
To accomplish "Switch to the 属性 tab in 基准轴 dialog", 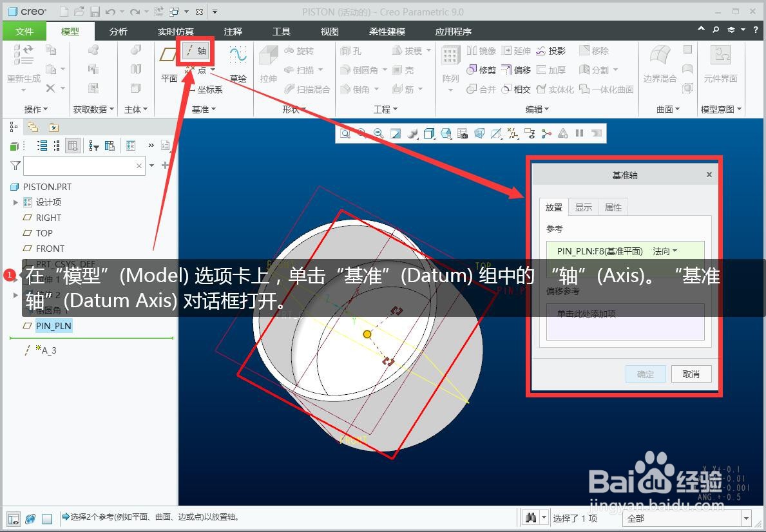I will (x=613, y=207).
